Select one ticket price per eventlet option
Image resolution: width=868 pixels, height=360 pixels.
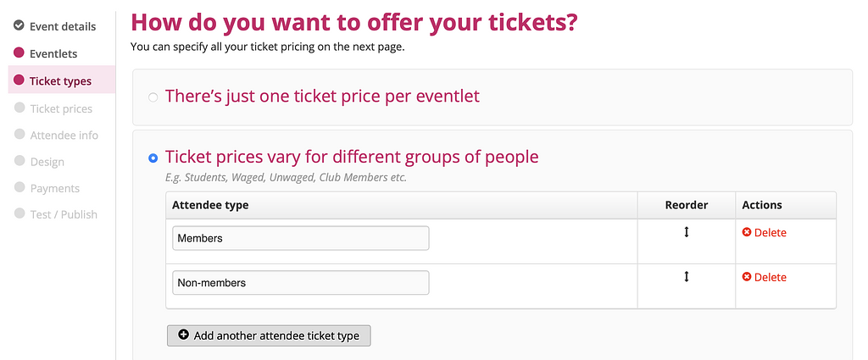153,98
